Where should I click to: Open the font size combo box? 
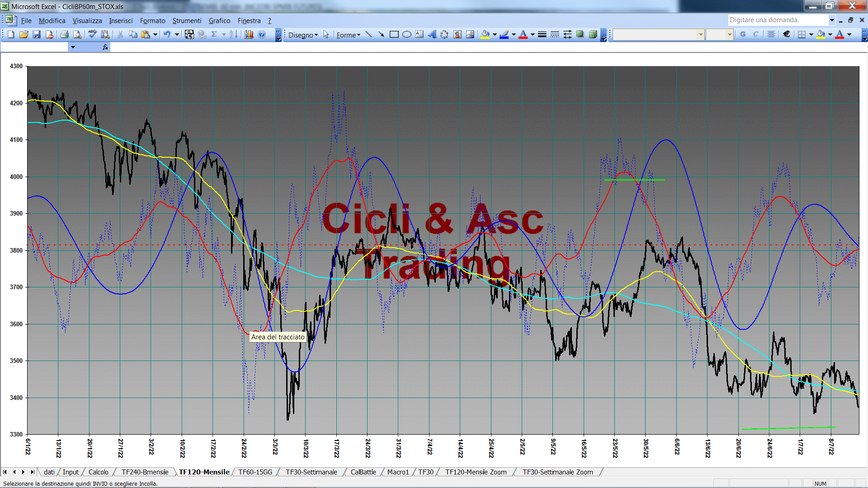[719, 34]
